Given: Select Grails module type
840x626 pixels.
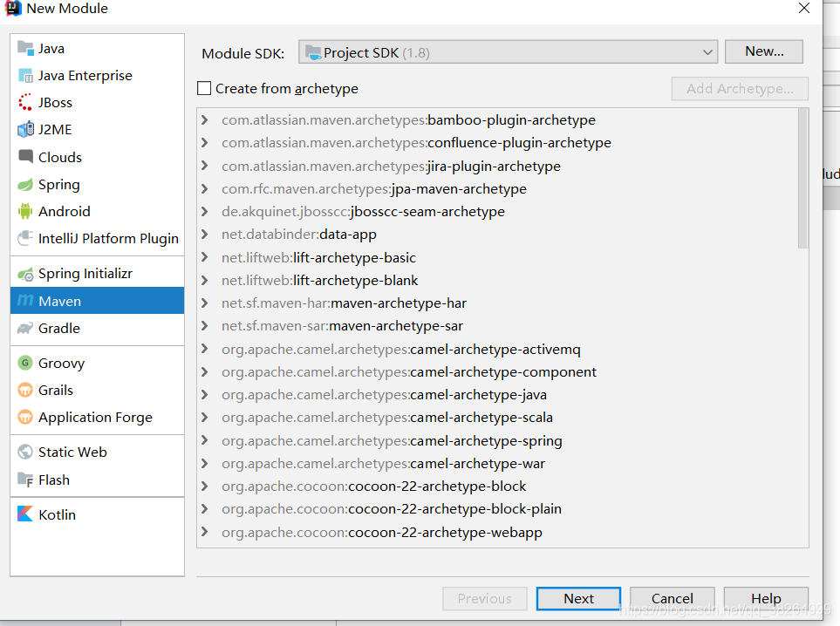Looking at the screenshot, I should pos(97,390).
